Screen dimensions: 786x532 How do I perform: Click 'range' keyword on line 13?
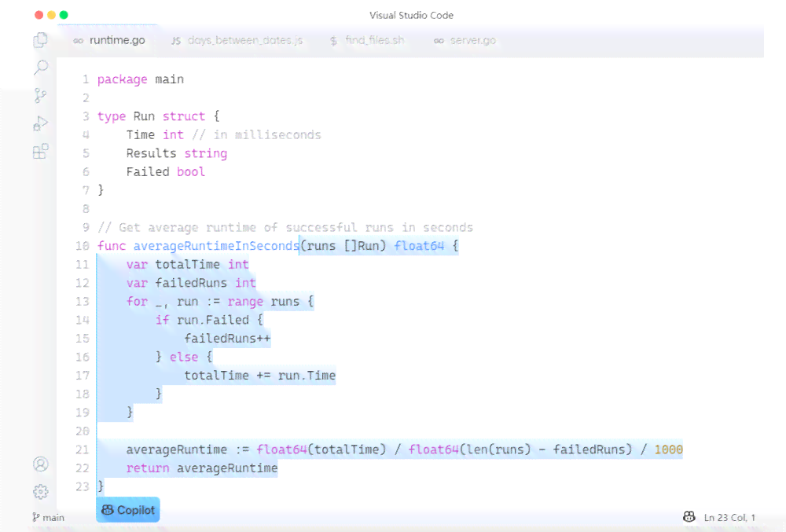tap(245, 302)
